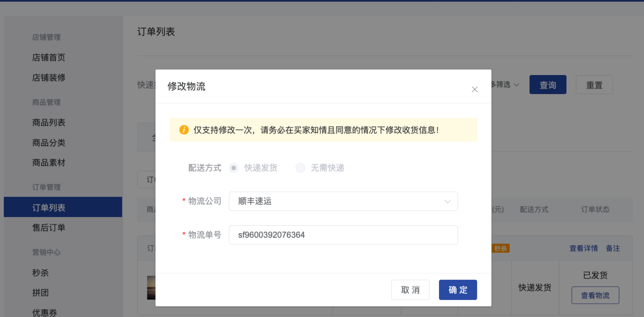The image size is (644, 317).
Task: Click the product thumbnail image
Action: coord(151,288)
